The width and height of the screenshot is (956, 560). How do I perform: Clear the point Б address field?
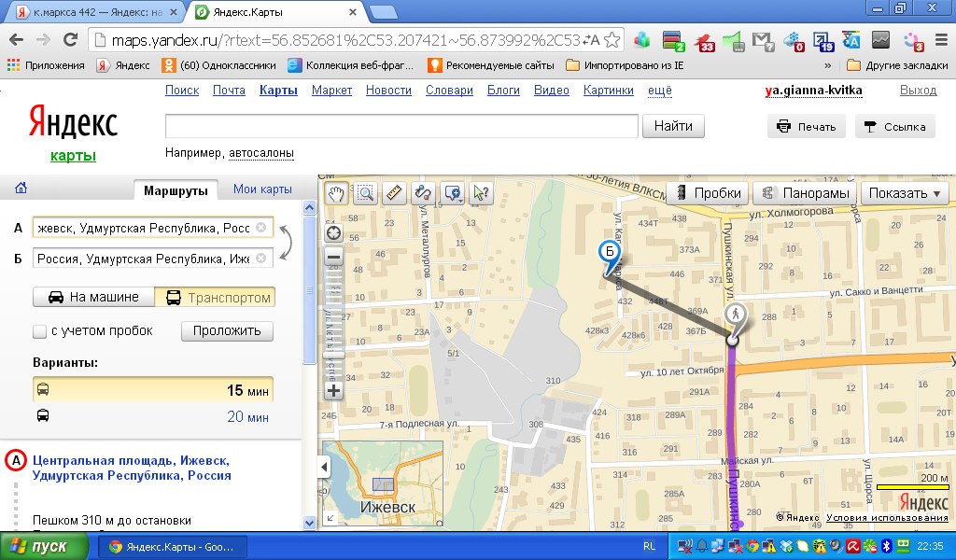tap(261, 258)
